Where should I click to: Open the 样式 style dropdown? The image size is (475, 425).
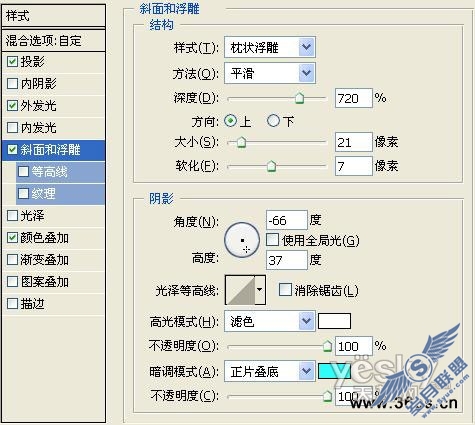[x=270, y=47]
